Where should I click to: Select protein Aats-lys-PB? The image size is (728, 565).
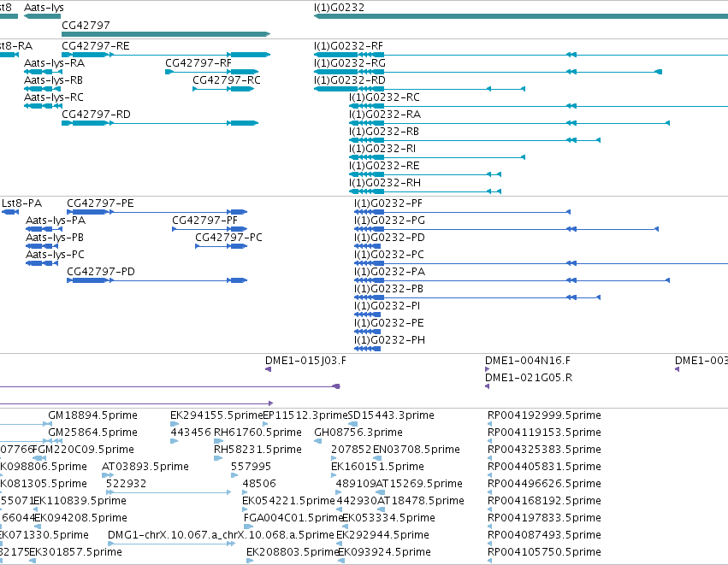point(55,238)
